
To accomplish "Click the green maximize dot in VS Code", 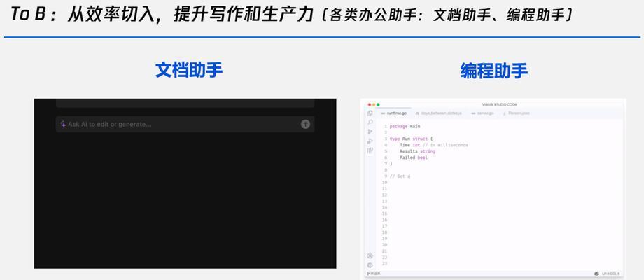I will pos(378,105).
